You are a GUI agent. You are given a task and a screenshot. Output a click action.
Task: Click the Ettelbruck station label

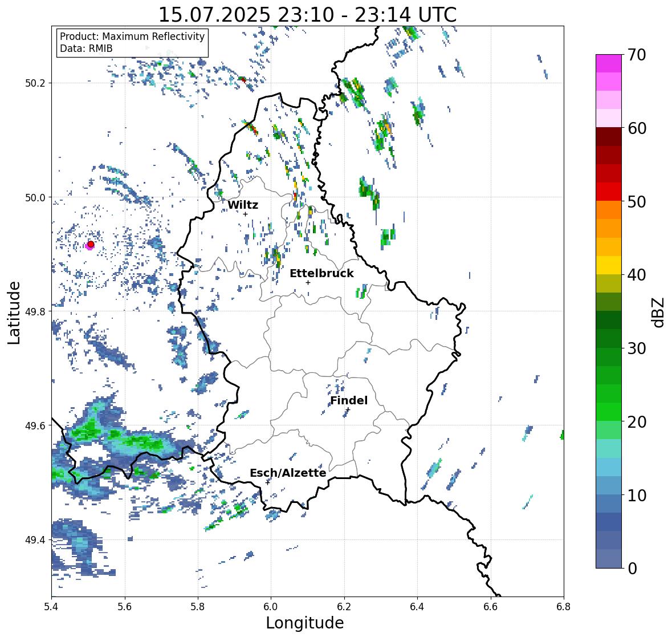click(321, 274)
